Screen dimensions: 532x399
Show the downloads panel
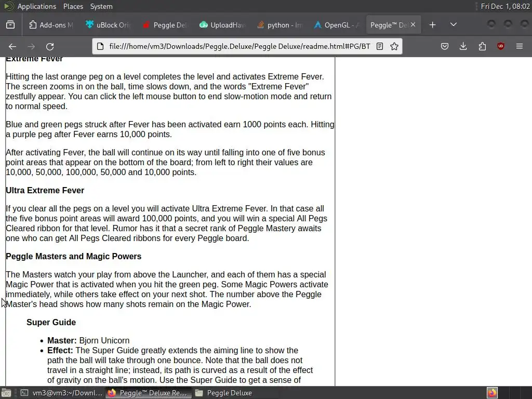click(463, 46)
